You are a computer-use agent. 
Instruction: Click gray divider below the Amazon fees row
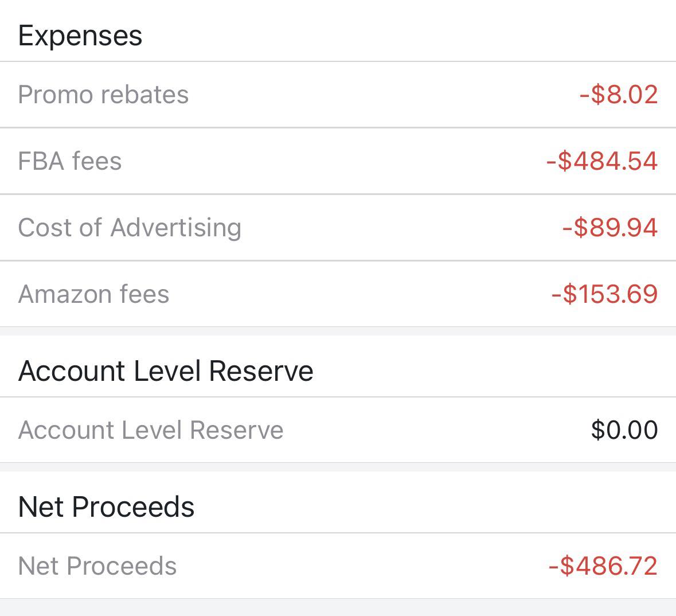pos(338,332)
